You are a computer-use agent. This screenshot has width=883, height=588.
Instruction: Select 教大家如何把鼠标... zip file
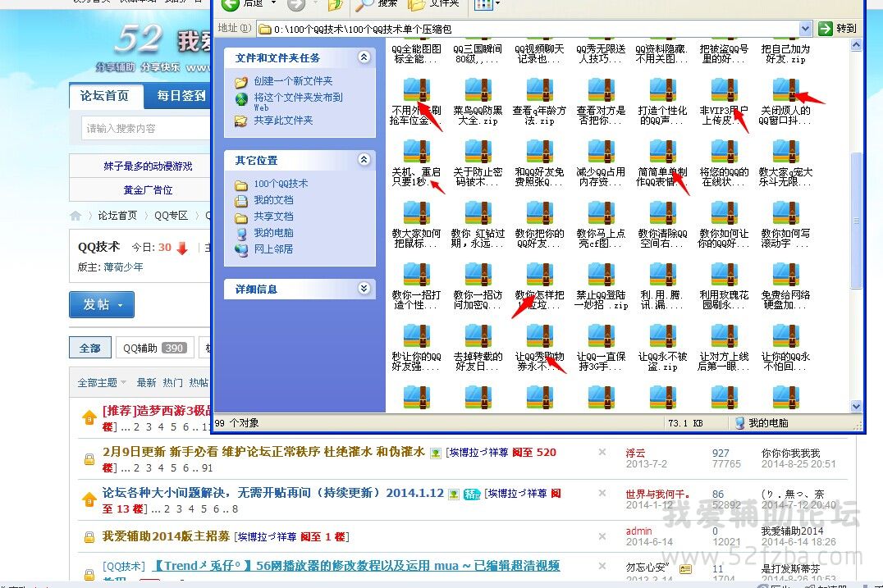pos(417,224)
